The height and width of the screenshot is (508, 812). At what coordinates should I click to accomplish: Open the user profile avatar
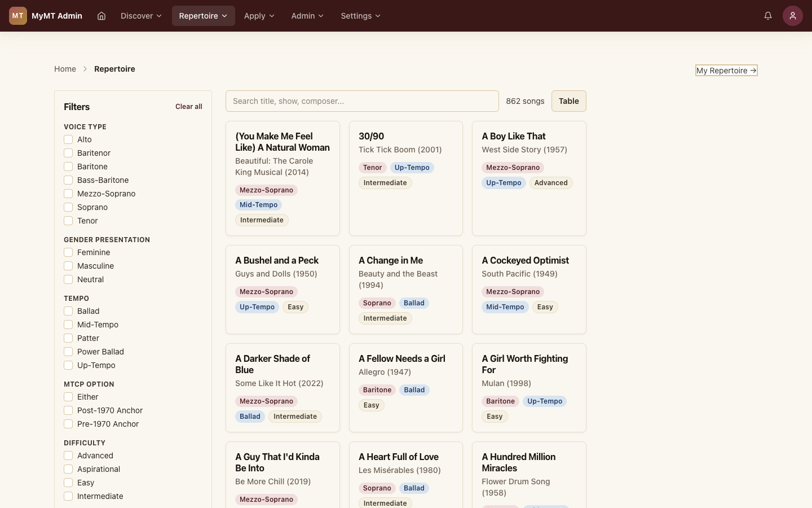coord(793,16)
